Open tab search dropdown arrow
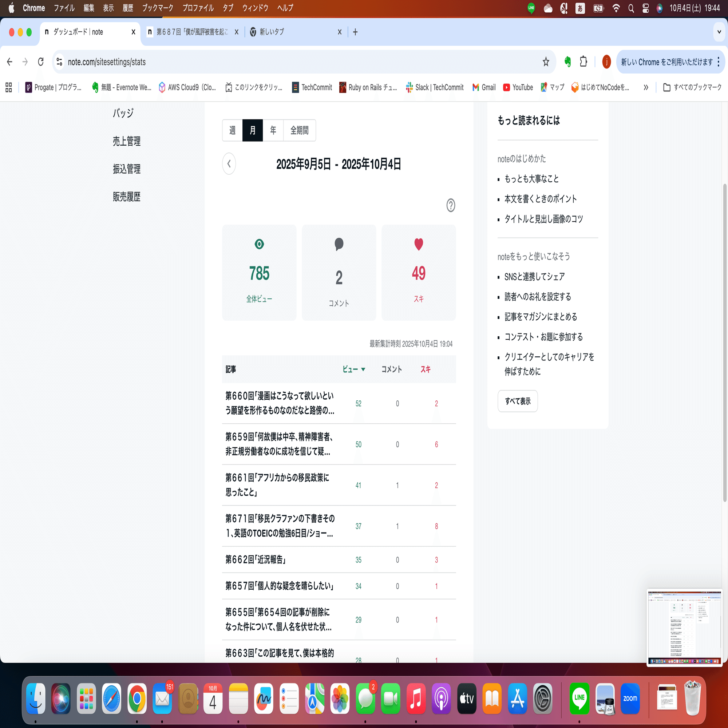Image resolution: width=728 pixels, height=728 pixels. [x=719, y=32]
